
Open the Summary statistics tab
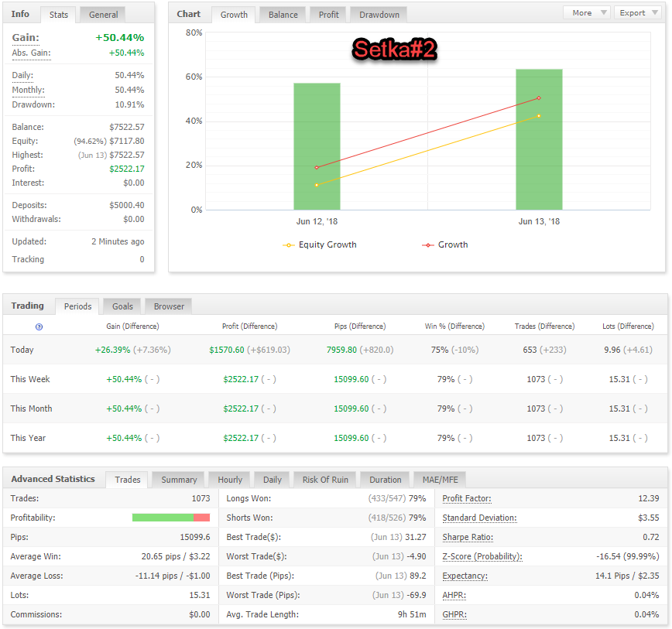point(179,480)
